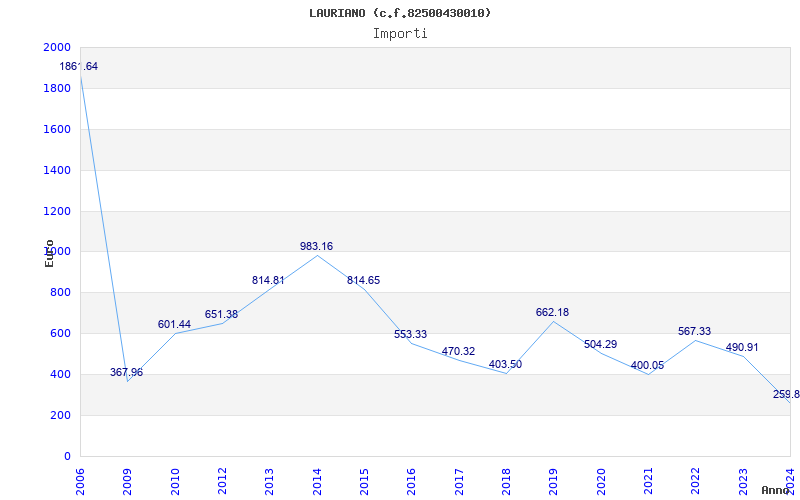Click the Importi subtitle
This screenshot has width=800, height=500.
(x=400, y=34)
